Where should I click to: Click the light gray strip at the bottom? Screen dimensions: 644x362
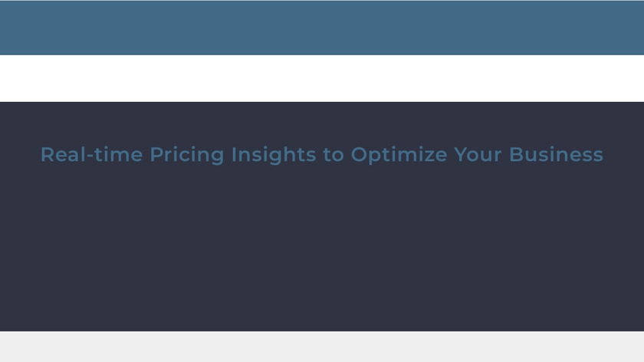point(322,347)
